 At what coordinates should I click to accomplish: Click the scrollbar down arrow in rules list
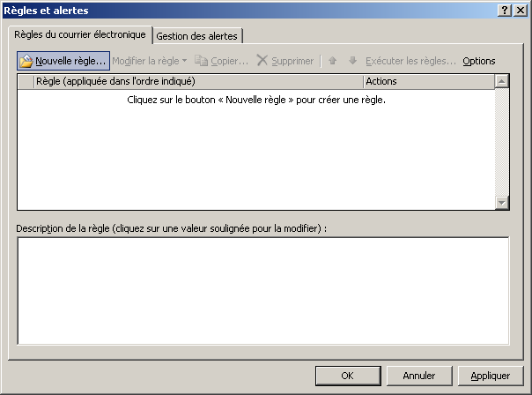501,203
